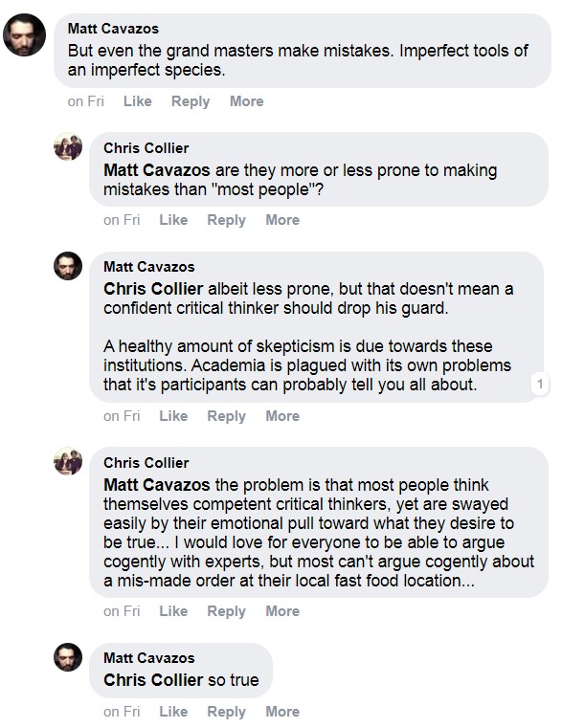Like the "grand masters make mistakes" comment
Screen dimensions: 562x728
click(138, 101)
